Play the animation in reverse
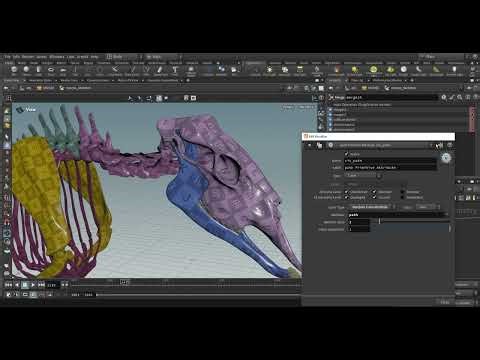Screen dimensions: 480x360 (x=17, y=285)
